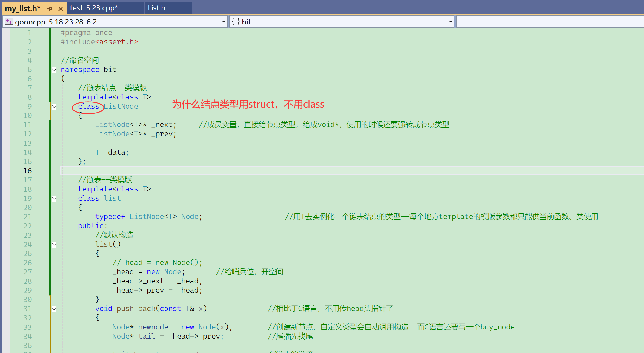Click the circled class keyword before ListNode
This screenshot has height=353, width=644.
coord(88,107)
